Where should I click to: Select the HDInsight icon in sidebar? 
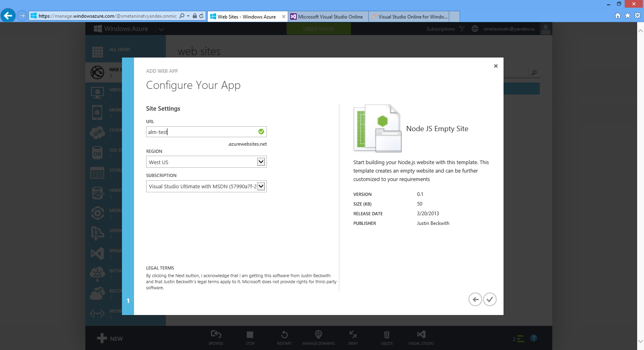pos(97,193)
